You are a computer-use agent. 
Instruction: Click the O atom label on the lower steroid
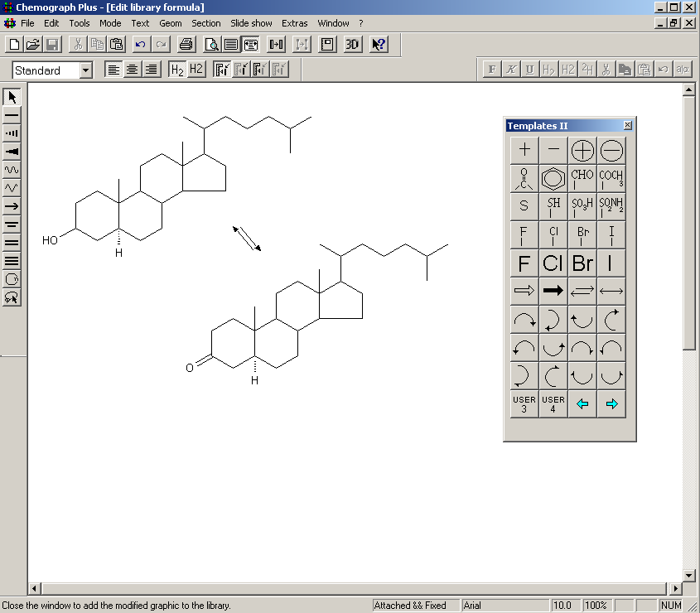[x=190, y=368]
